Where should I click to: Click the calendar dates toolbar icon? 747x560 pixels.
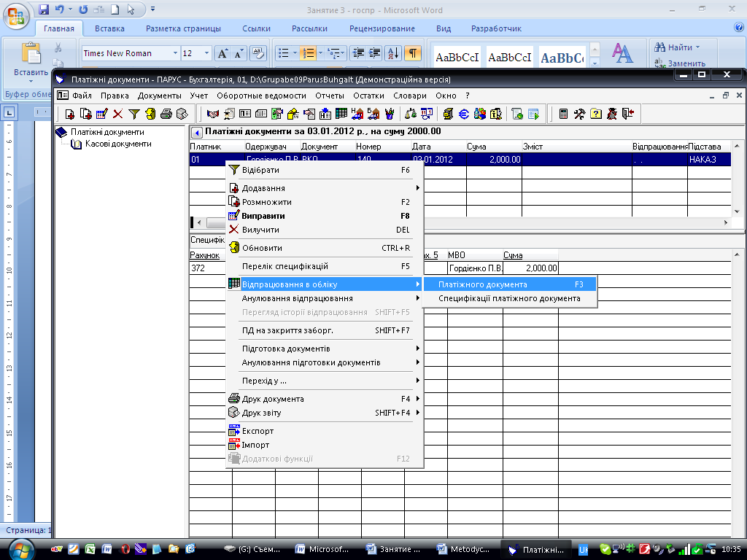427,114
